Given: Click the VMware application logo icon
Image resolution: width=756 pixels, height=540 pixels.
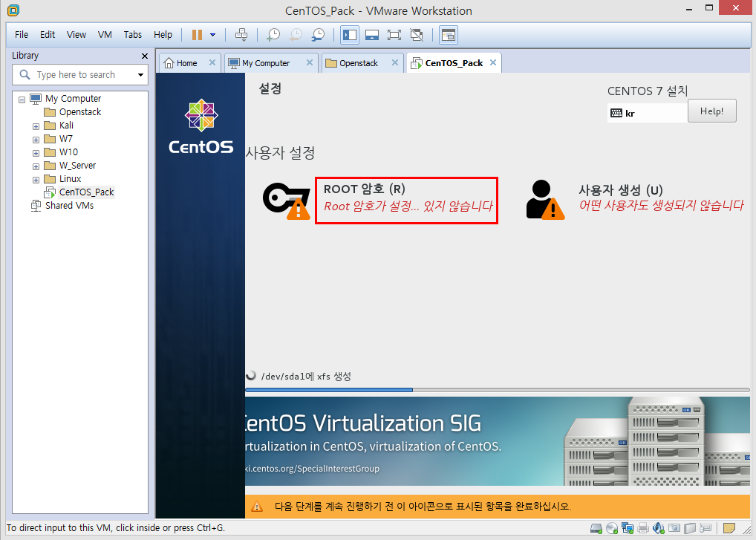Looking at the screenshot, I should tap(13, 10).
